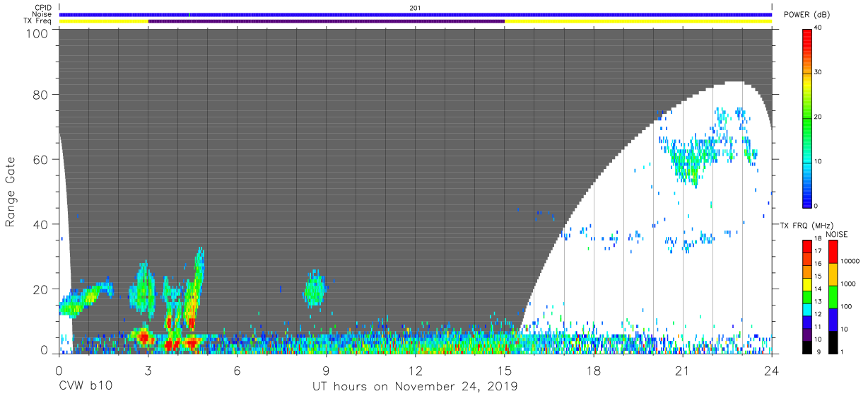Click the green segment of the NOISE colorbar
The height and width of the screenshot is (401, 868).
pyautogui.click(x=832, y=296)
